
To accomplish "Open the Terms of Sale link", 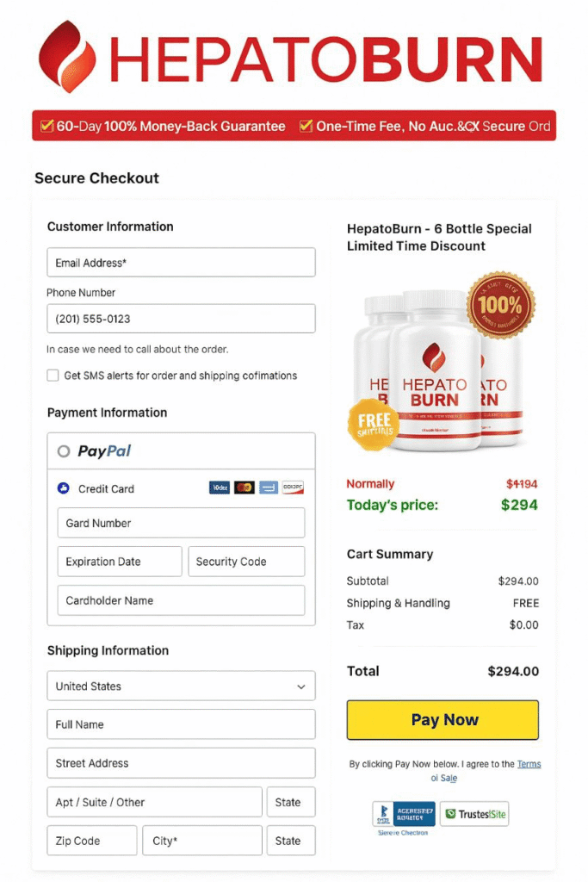I will [x=529, y=764].
